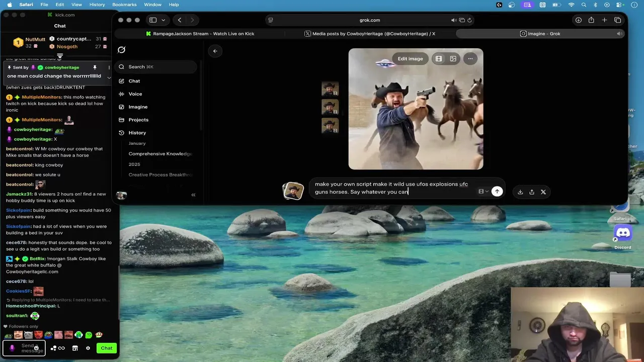This screenshot has width=644, height=362.
Task: Open the Chat section in Grok's sidebar
Action: pyautogui.click(x=134, y=81)
